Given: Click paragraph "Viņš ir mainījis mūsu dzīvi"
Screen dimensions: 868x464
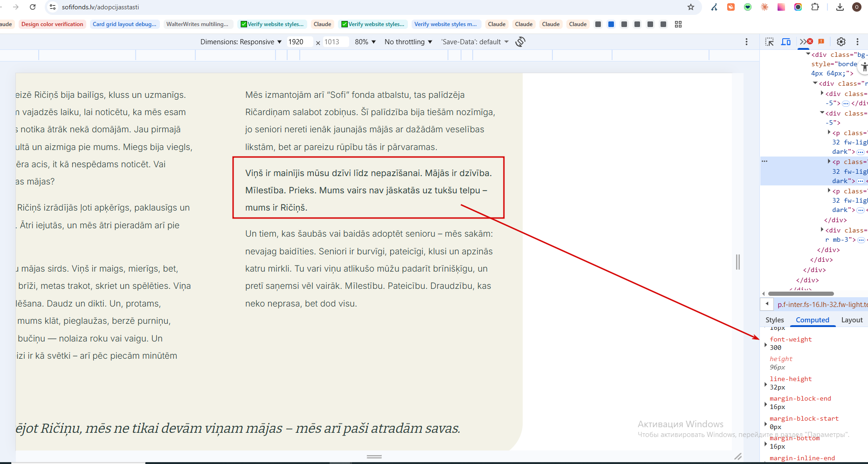Looking at the screenshot, I should coord(368,190).
